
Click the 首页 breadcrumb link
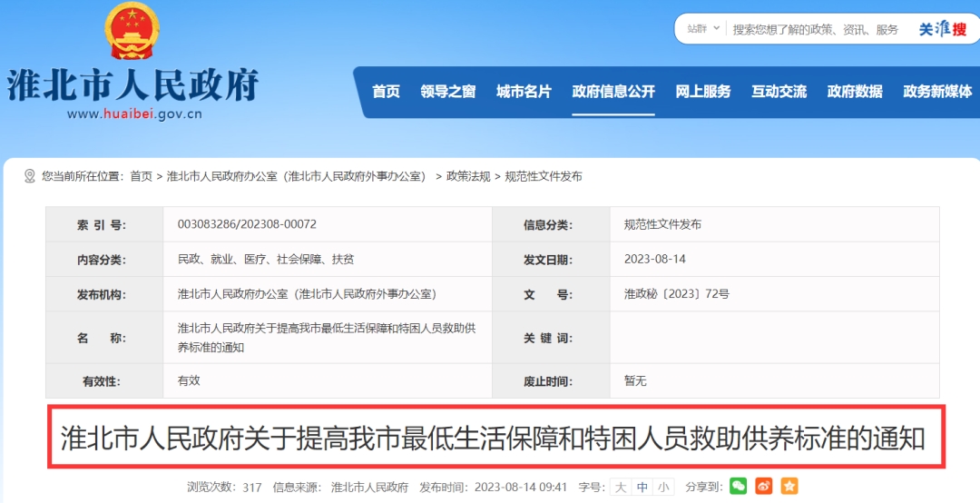[x=142, y=176]
